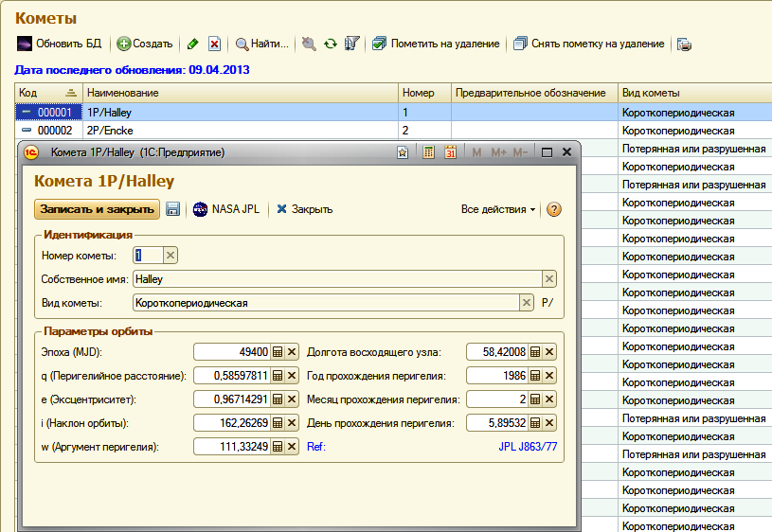Click the Номер column header
The width and height of the screenshot is (772, 532).
(424, 93)
